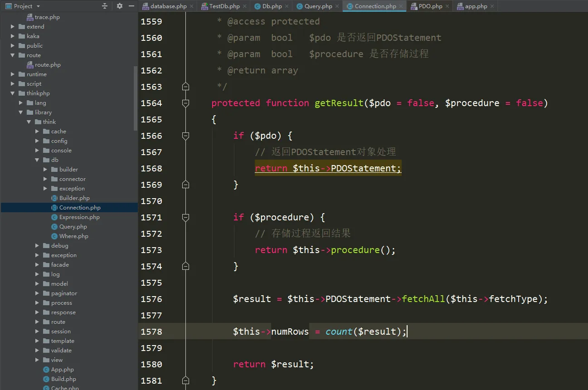Viewport: 588px width, 390px height.
Task: Expand the lang folder
Action: (21, 103)
